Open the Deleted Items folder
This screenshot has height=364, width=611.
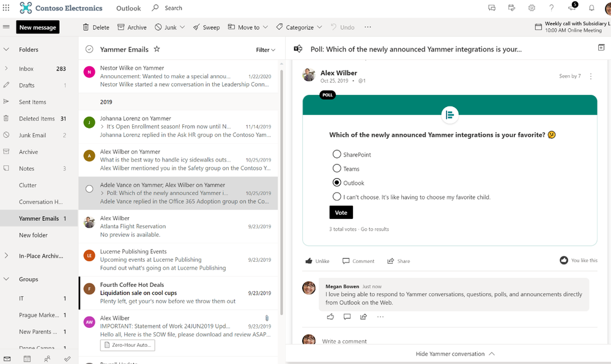(x=39, y=119)
